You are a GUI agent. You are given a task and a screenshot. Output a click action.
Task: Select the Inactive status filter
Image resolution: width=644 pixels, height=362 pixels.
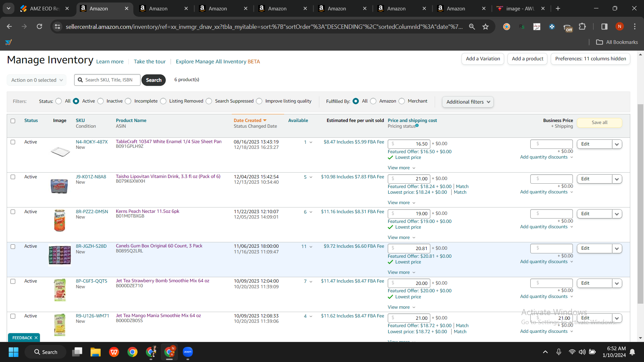[101, 101]
